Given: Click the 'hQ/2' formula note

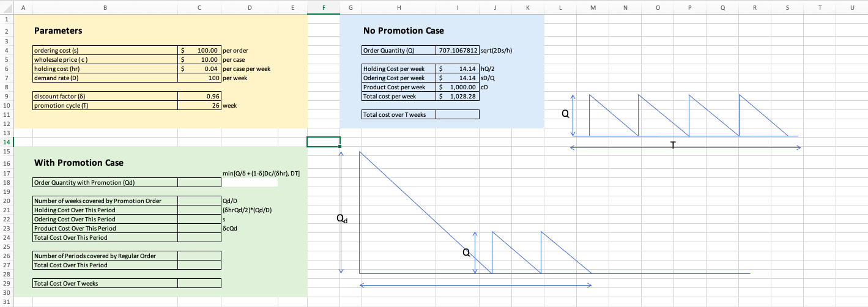Looking at the screenshot, I should [x=488, y=68].
